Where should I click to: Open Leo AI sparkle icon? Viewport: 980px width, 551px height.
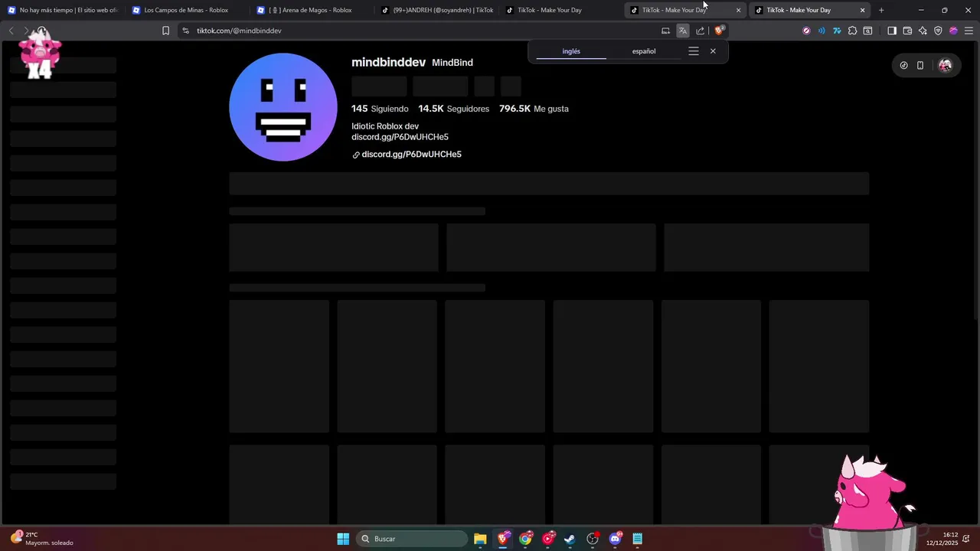click(x=923, y=31)
